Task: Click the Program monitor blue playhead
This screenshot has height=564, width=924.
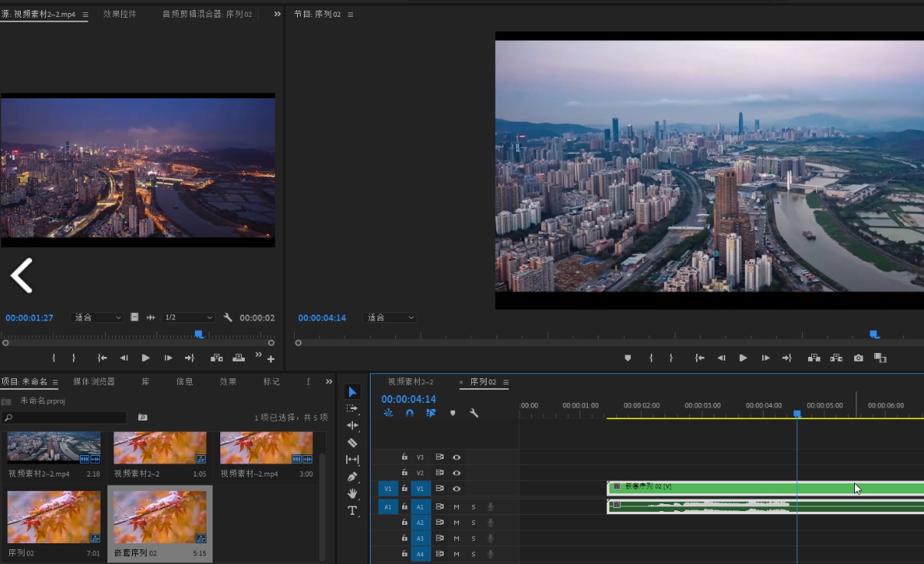Action: click(873, 334)
